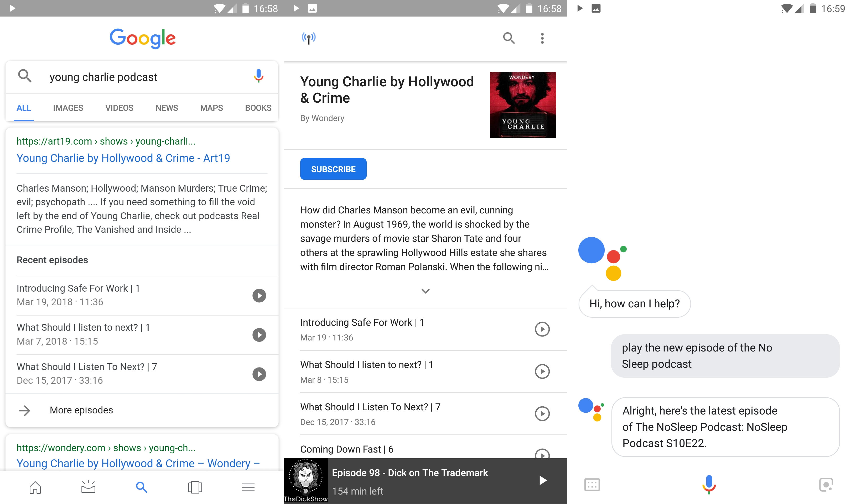Play Introducing Safe For Work, Mar 19, 2018
Viewport: 851px width, 504px height.
(x=259, y=296)
